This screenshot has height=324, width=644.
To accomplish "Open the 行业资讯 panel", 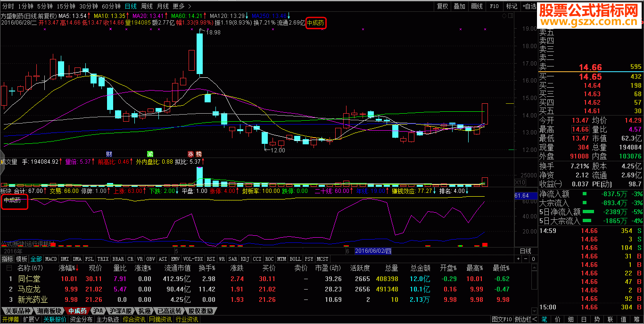I will coord(187,320).
